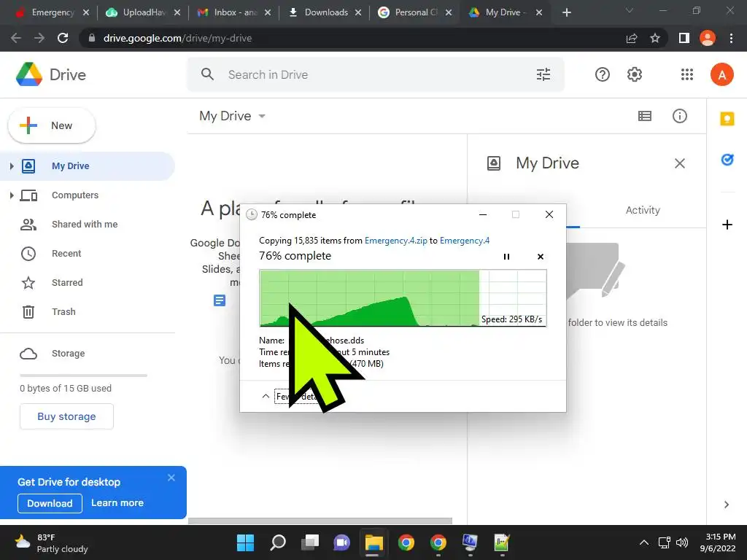Image resolution: width=747 pixels, height=560 pixels.
Task: Click Download for Drive for desktop
Action: [50, 503]
